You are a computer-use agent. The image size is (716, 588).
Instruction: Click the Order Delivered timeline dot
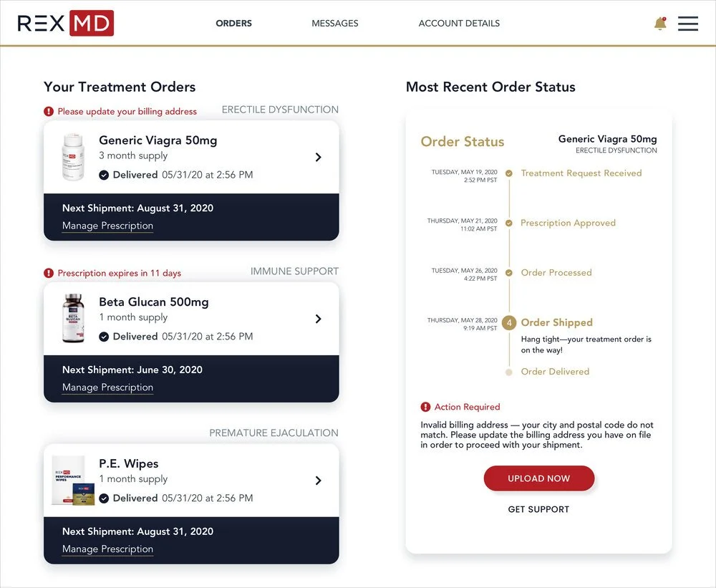(508, 372)
